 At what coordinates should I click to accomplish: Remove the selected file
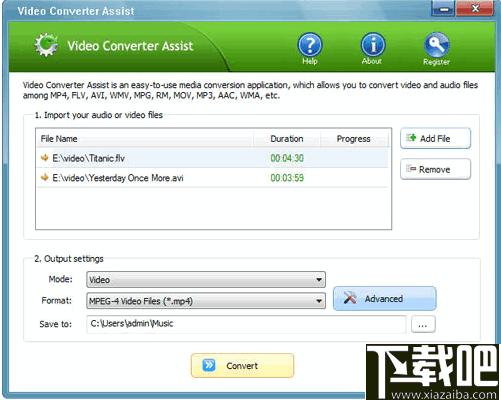click(x=435, y=169)
